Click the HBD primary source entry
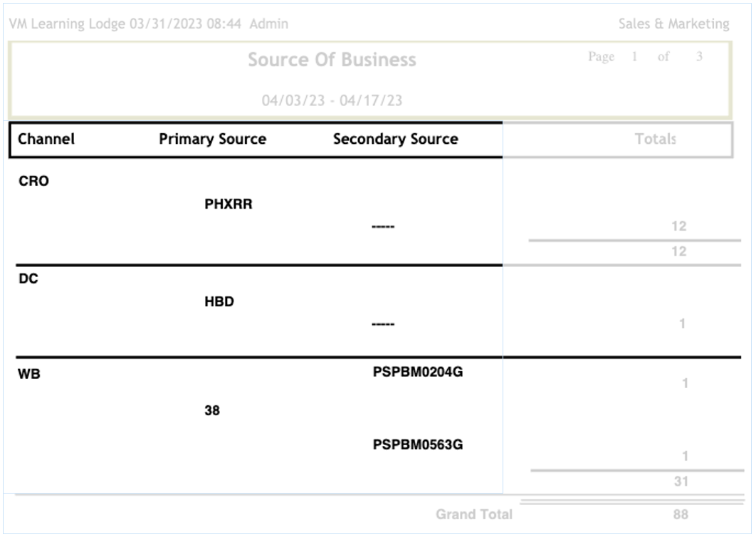Viewport: 756px width, 537px height. [219, 302]
